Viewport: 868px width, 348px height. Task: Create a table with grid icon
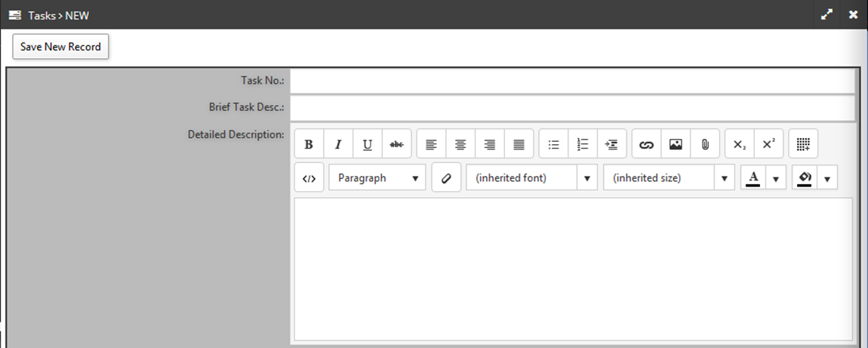[x=803, y=144]
